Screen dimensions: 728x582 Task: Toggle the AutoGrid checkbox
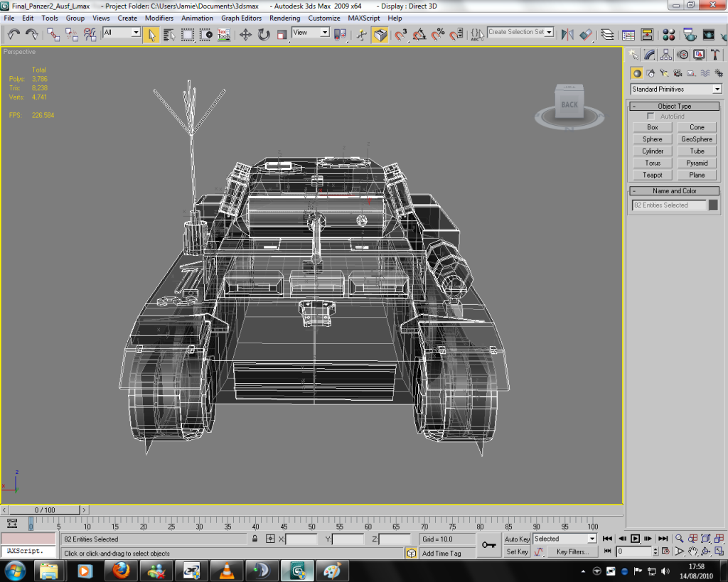(x=651, y=116)
